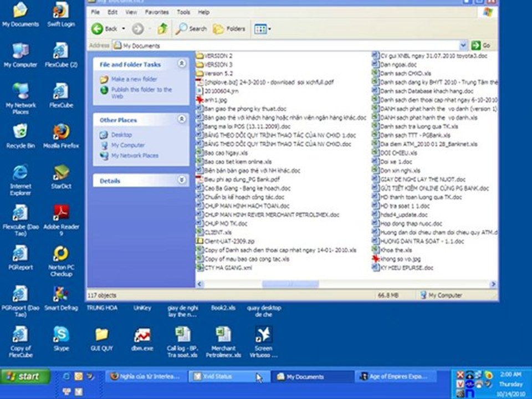Click the Start button
This screenshot has height=399, width=532.
pos(25,376)
